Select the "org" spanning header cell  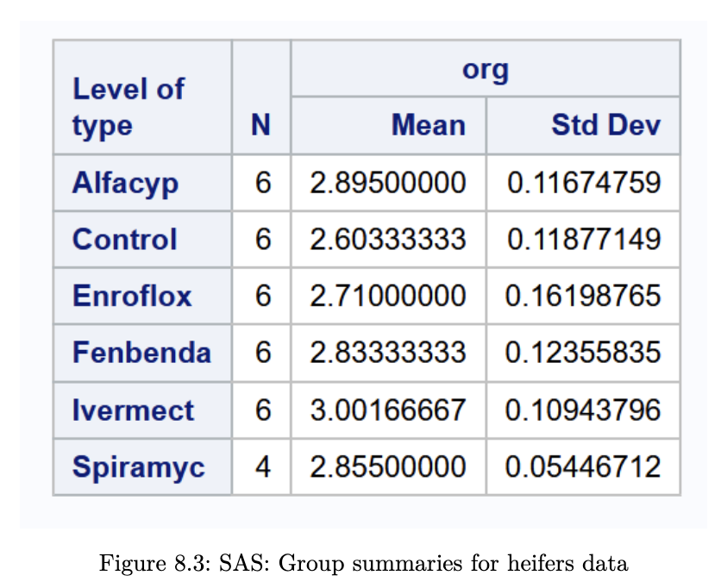coord(485,70)
